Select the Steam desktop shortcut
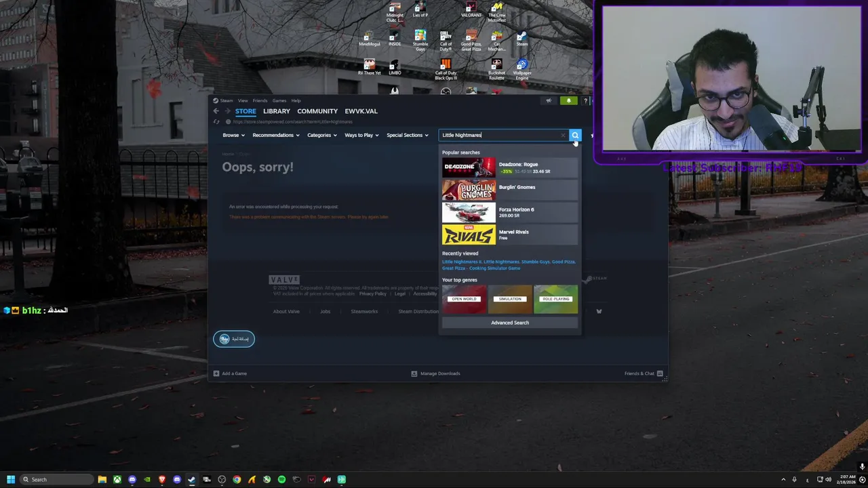 click(521, 39)
